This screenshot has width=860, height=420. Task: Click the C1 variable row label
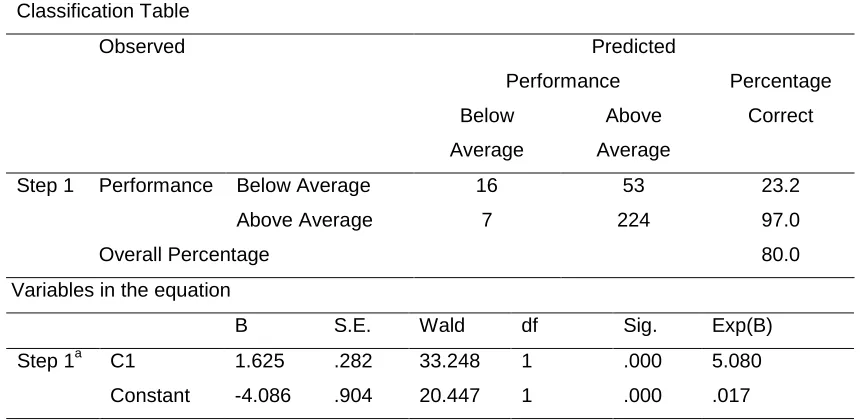click(x=121, y=361)
